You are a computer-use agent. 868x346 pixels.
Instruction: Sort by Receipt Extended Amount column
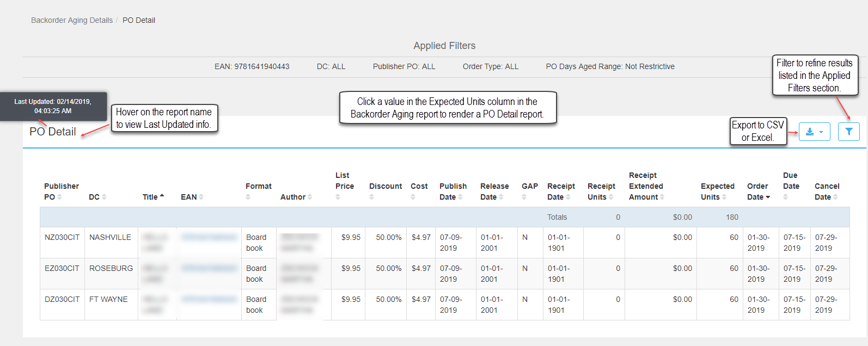pyautogui.click(x=646, y=186)
